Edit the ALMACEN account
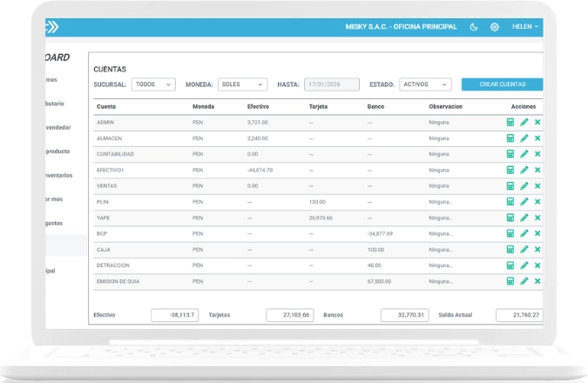 click(524, 138)
